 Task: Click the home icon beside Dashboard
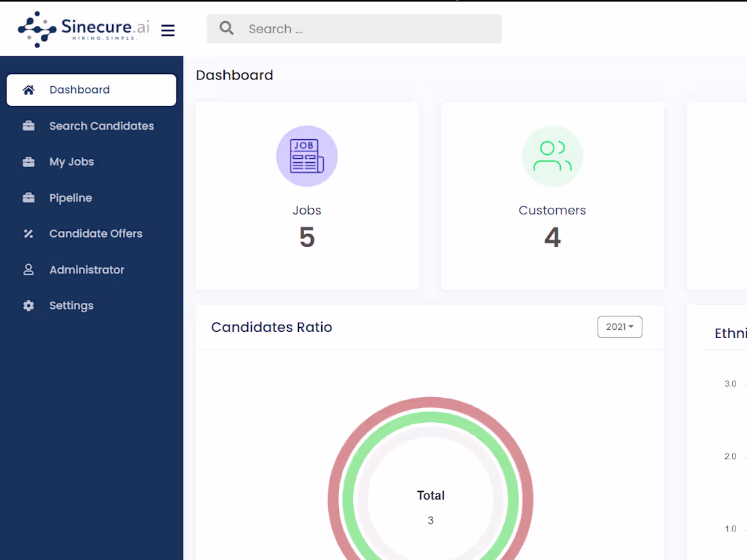[28, 89]
